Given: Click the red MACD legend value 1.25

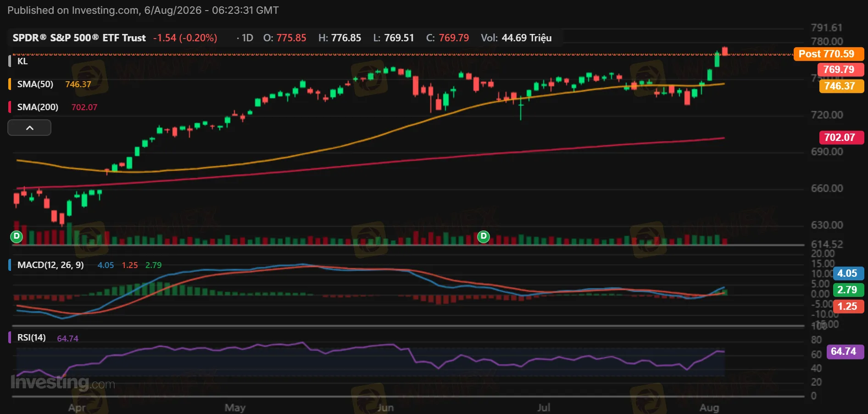Looking at the screenshot, I should [x=130, y=265].
